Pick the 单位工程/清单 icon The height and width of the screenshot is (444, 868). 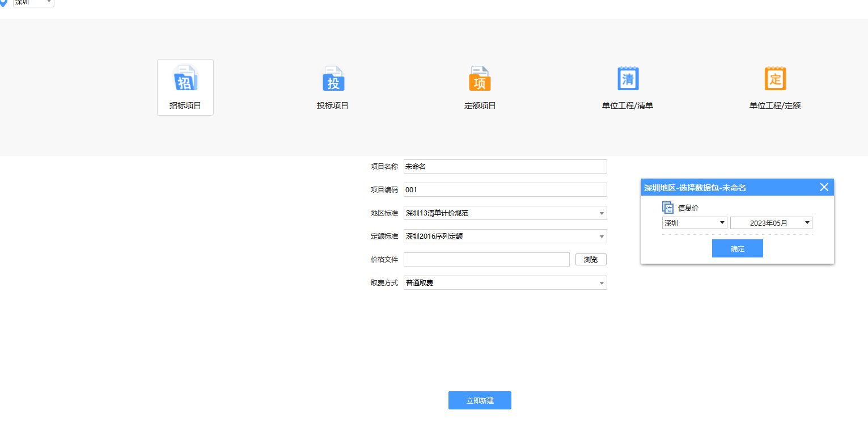click(628, 78)
